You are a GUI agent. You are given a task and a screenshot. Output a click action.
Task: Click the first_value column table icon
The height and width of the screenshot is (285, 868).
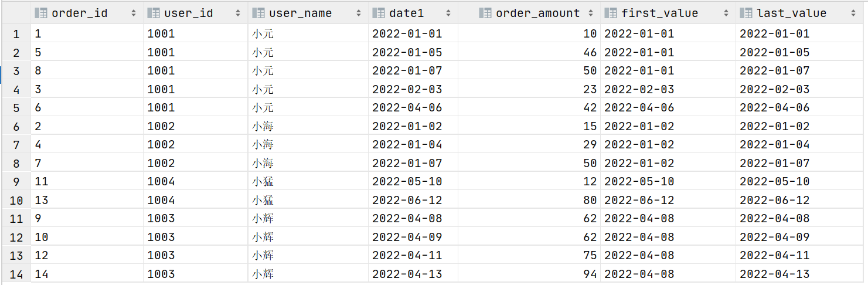pyautogui.click(x=611, y=13)
